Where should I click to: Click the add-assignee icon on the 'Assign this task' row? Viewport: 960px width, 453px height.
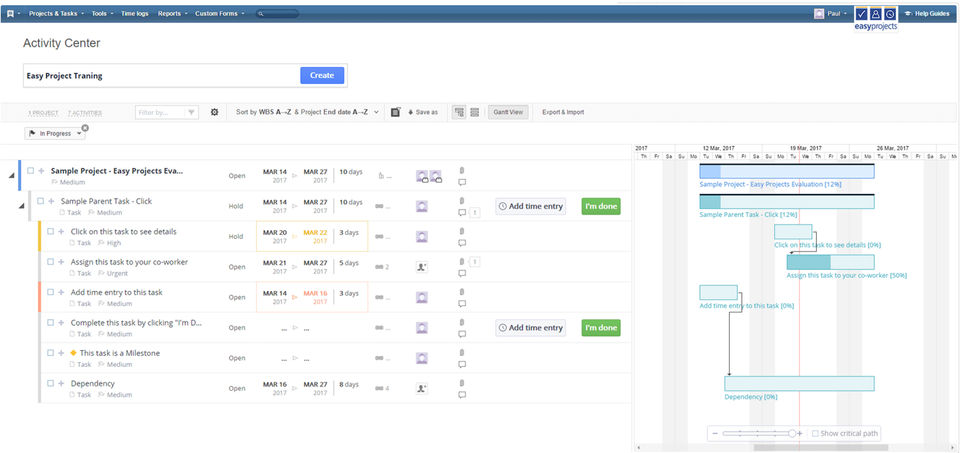pos(421,267)
